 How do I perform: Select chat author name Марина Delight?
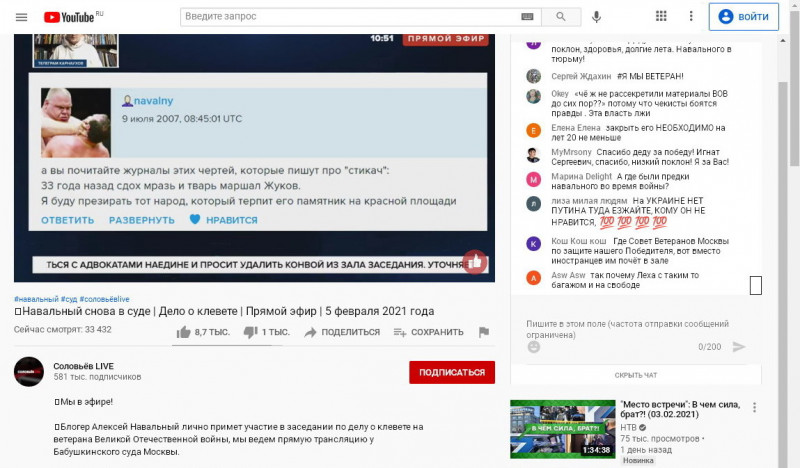[x=582, y=177]
